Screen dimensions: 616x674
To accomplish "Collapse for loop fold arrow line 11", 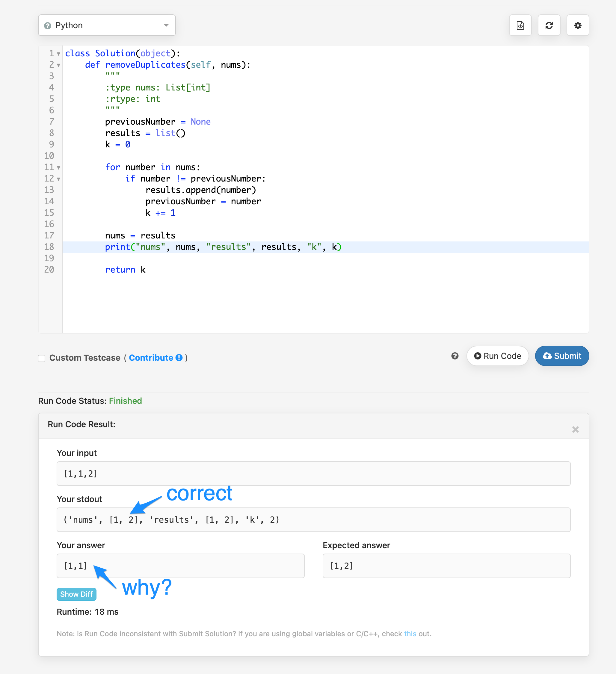I will point(58,167).
